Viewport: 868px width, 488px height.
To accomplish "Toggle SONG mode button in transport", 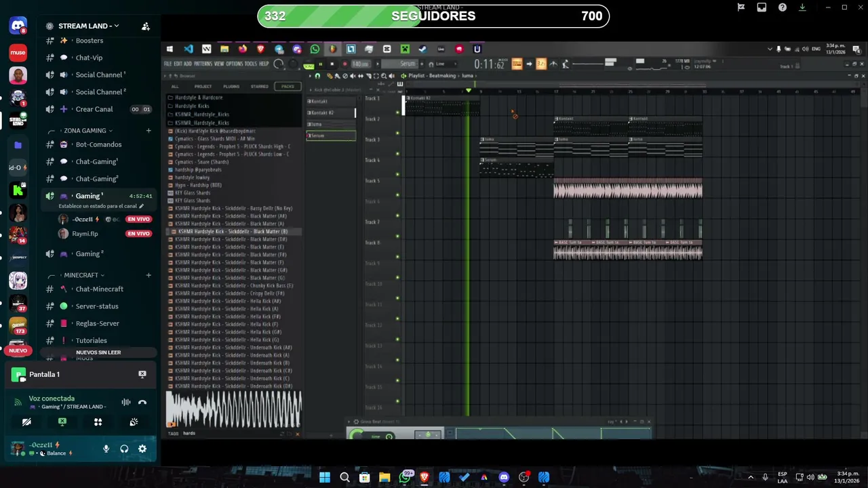I will pyautogui.click(x=309, y=66).
